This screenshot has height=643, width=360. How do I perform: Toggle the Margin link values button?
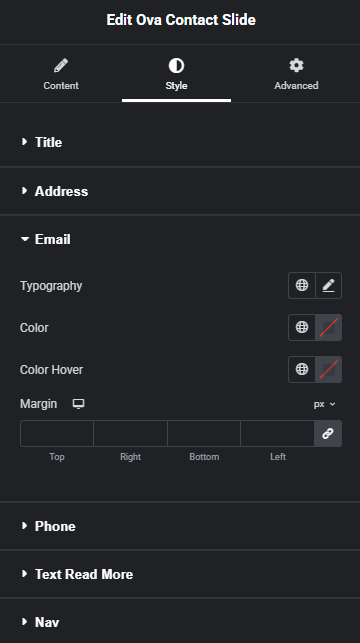click(x=328, y=433)
